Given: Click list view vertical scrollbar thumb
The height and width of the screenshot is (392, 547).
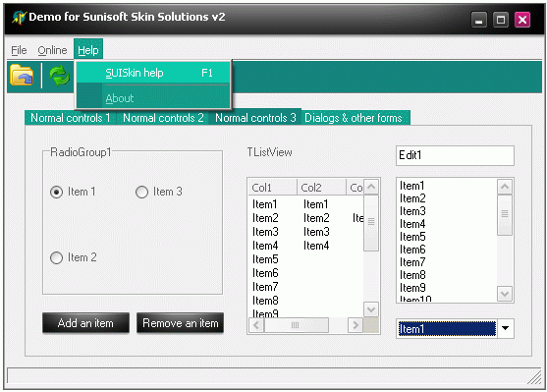Looking at the screenshot, I should [x=371, y=223].
